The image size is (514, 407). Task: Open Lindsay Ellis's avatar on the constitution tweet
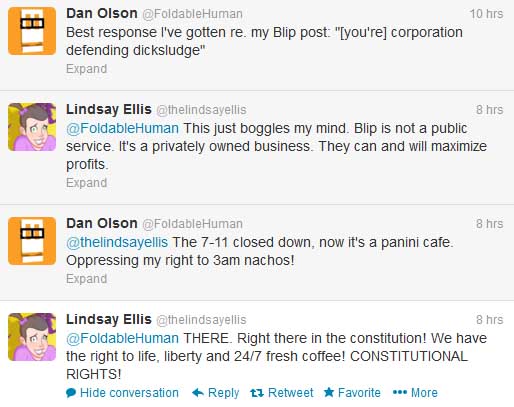point(32,337)
